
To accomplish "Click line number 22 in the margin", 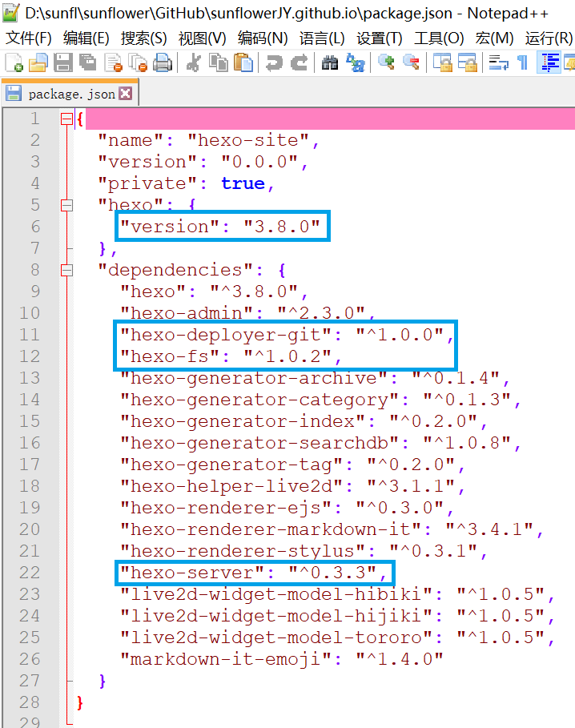I will click(x=30, y=573).
